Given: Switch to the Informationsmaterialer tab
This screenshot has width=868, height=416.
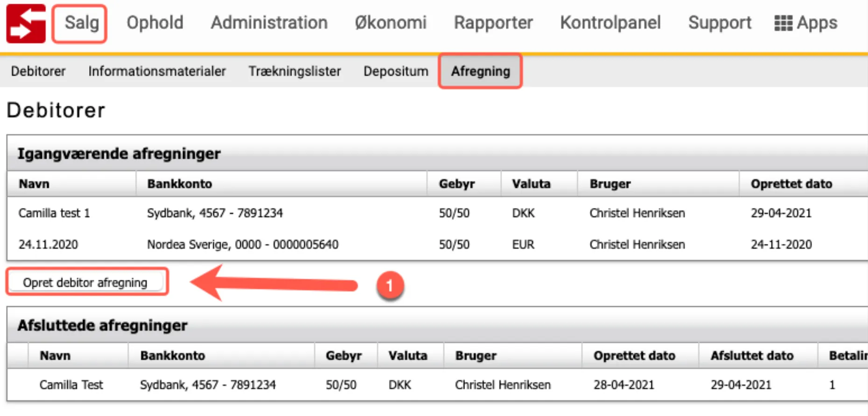Looking at the screenshot, I should (157, 71).
